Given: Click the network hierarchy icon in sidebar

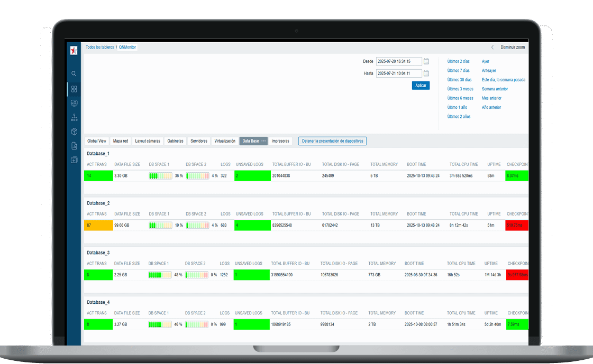Looking at the screenshot, I should click(74, 117).
